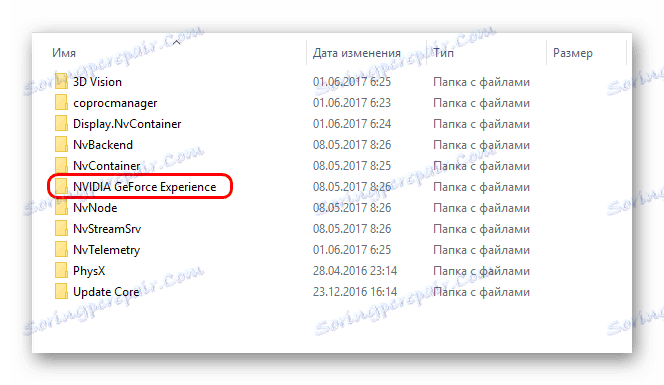Select the PhysX folder name
Image resolution: width=664 pixels, height=385 pixels.
(x=89, y=271)
